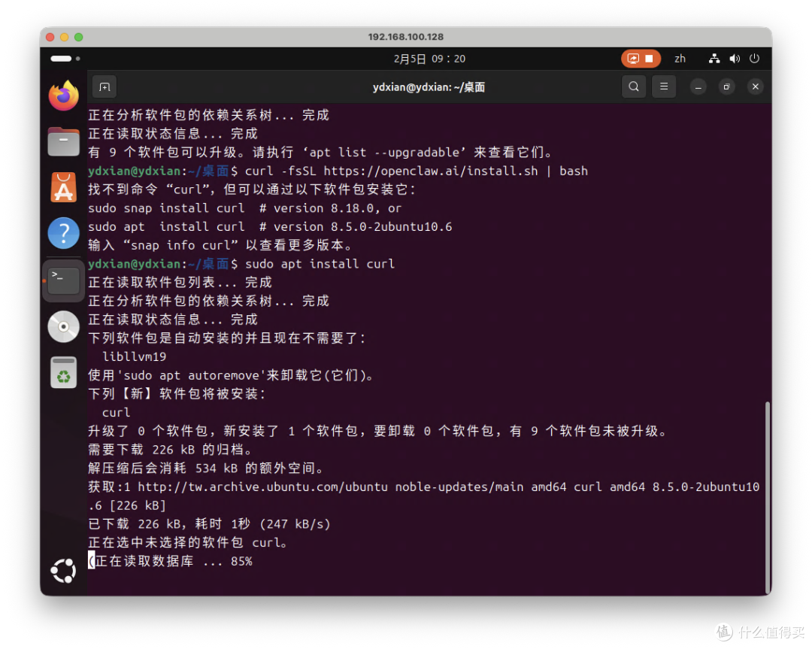Click the 'sudo apt autoremove' text line
Screen dimensions: 812x649
tap(231, 375)
